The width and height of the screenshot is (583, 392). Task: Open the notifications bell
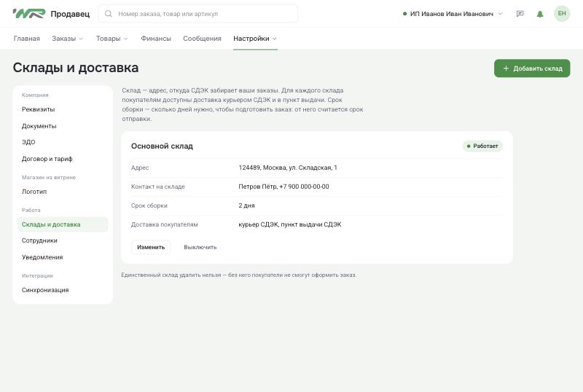(x=540, y=14)
